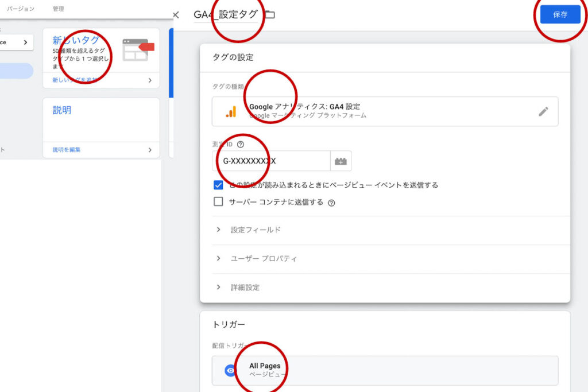This screenshot has height=392, width=588.
Task: Click new tag illustration thumbnail
Action: 138,50
